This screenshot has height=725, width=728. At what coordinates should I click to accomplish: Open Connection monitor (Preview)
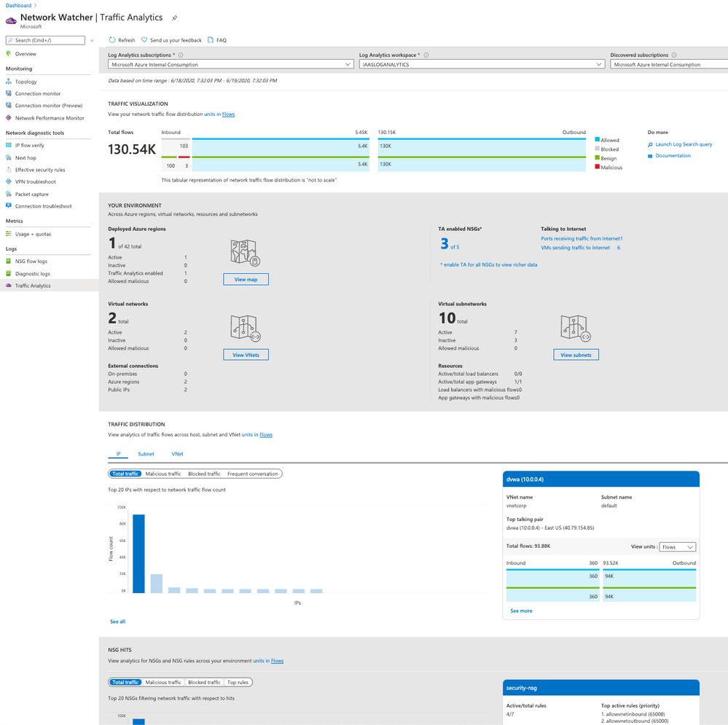(x=48, y=106)
